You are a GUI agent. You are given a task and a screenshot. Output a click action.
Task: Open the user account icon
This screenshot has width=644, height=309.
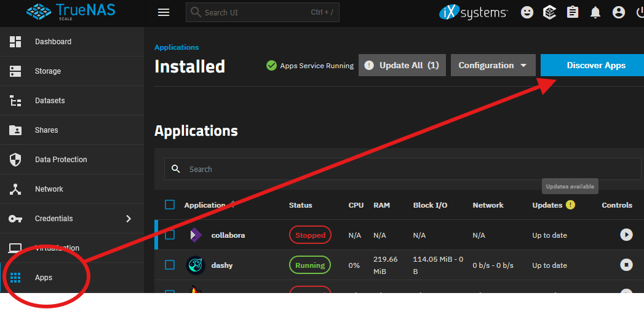(618, 12)
